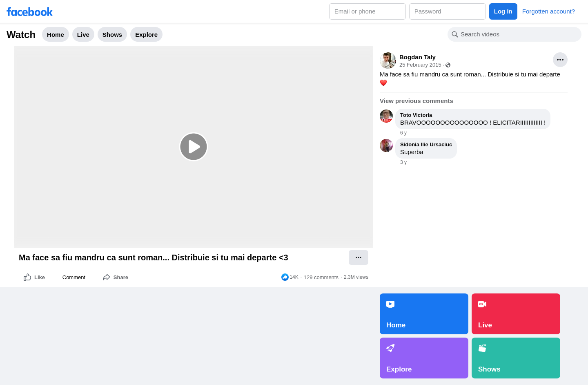Click the 6 y comment timestamp
This screenshot has width=588, height=385.
tap(403, 133)
